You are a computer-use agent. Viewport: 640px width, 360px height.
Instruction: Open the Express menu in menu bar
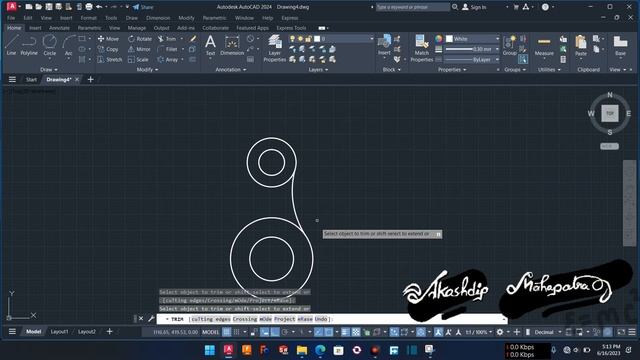tap(289, 18)
